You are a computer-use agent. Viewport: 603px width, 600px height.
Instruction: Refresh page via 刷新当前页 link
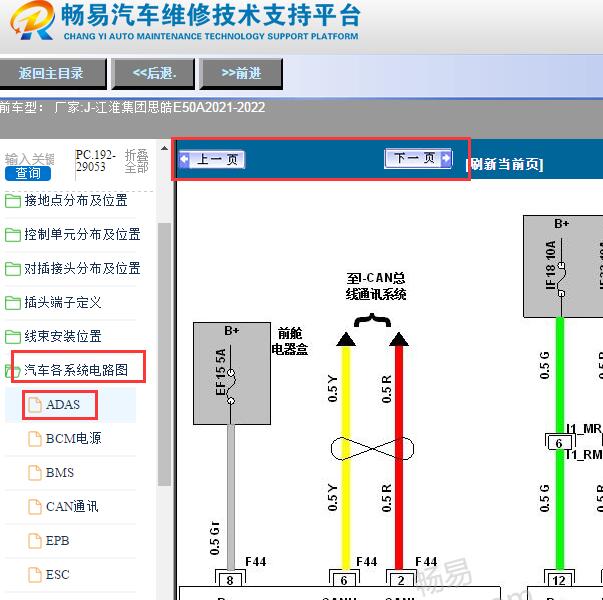504,164
